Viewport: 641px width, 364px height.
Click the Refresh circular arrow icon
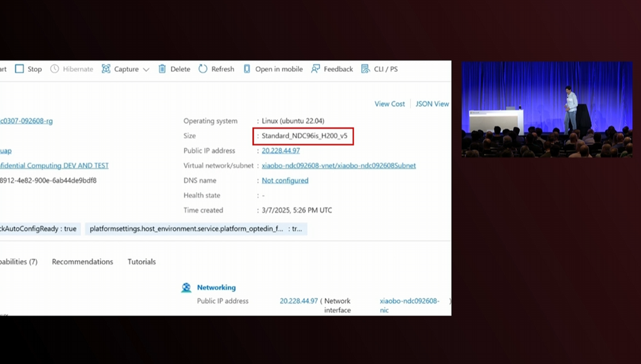tap(203, 69)
